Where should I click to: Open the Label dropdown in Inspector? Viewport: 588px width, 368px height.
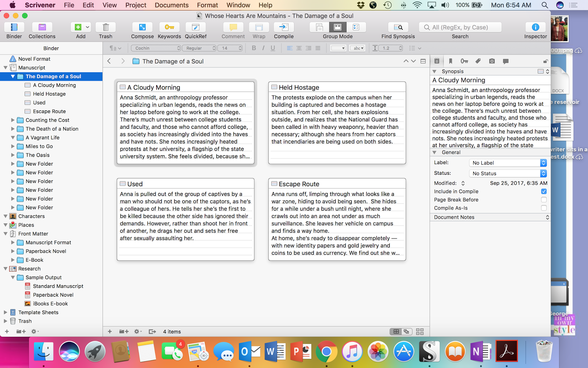point(508,163)
